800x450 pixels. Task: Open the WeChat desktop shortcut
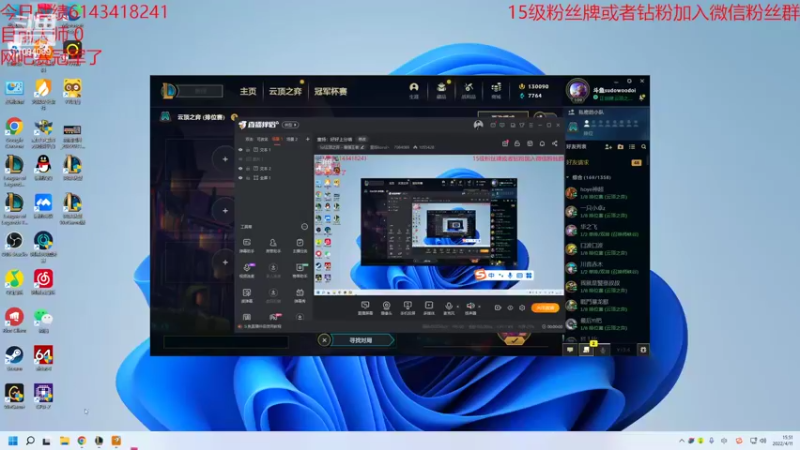pos(43,320)
